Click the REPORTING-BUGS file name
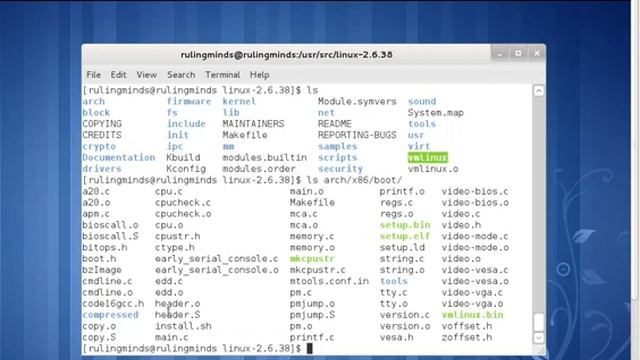The image size is (640, 360). click(x=357, y=135)
